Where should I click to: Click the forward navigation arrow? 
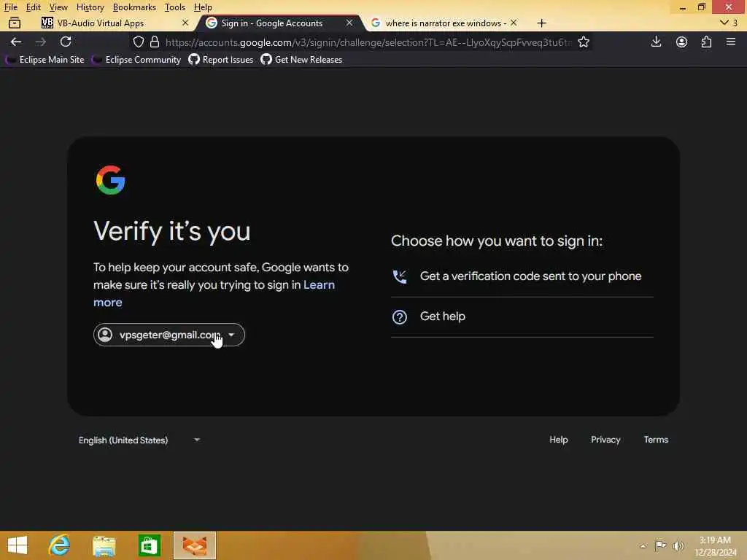pyautogui.click(x=41, y=42)
